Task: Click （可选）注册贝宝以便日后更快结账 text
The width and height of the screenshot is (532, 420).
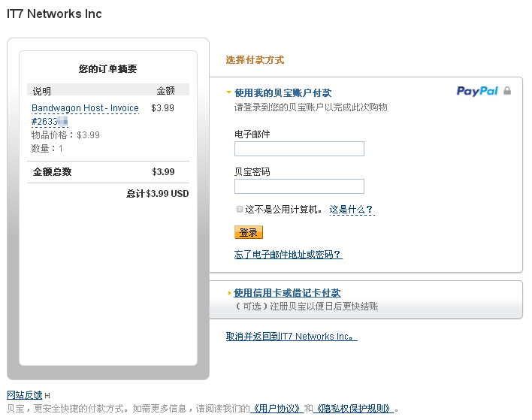Action: 306,307
